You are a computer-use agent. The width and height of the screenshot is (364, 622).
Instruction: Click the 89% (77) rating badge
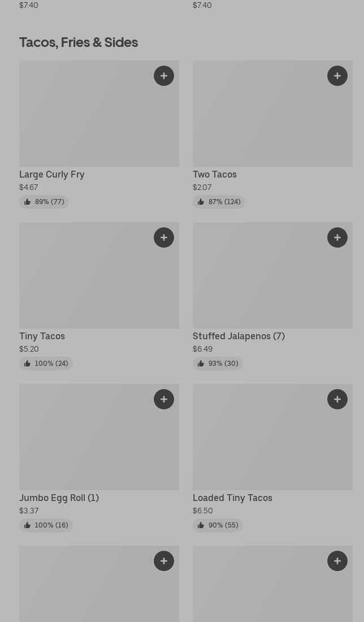44,202
